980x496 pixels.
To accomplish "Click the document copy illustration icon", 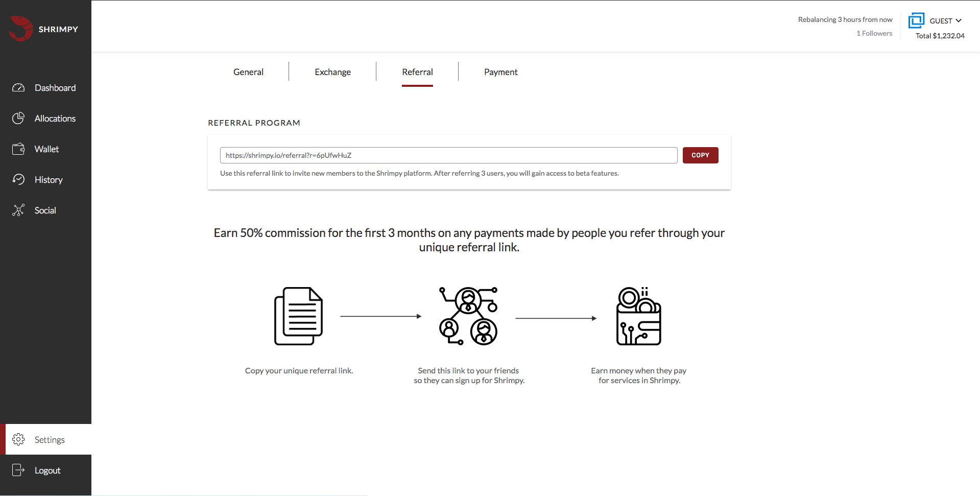I will click(299, 316).
